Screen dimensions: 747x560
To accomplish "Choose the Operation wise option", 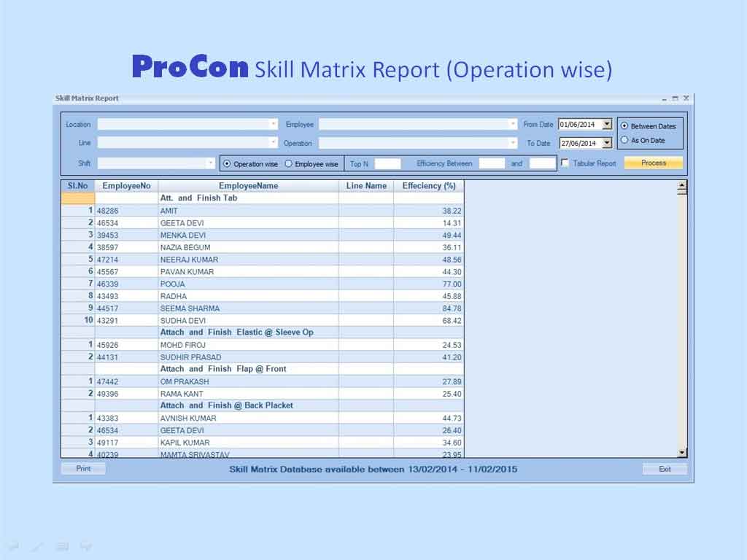I will pyautogui.click(x=228, y=164).
